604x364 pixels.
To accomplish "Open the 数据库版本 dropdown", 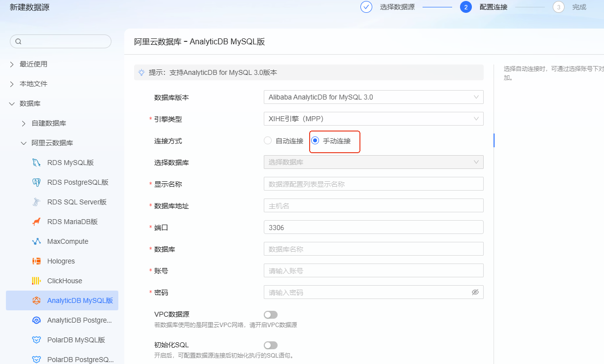I will pos(373,97).
